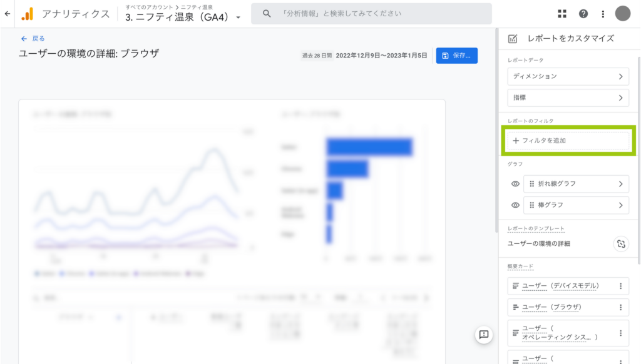Grab the drag handle of 折れ線グラフ
The width and height of the screenshot is (641, 364).
tap(532, 184)
